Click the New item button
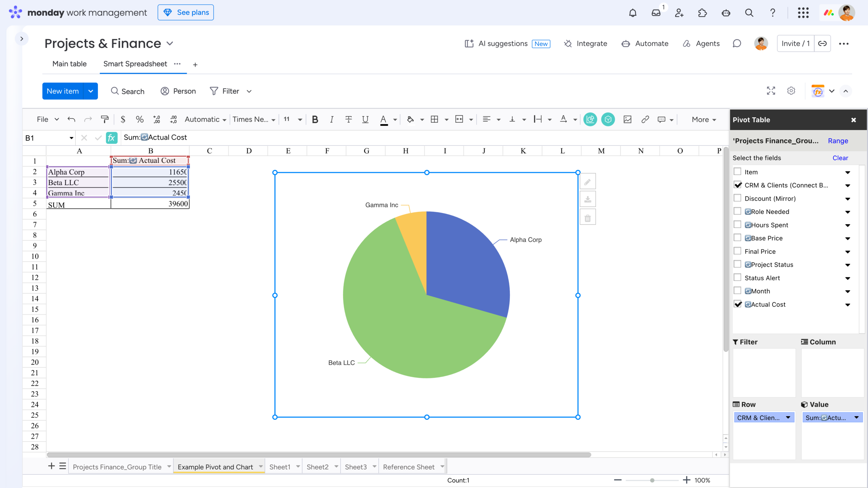The width and height of the screenshot is (868, 488). point(63,91)
